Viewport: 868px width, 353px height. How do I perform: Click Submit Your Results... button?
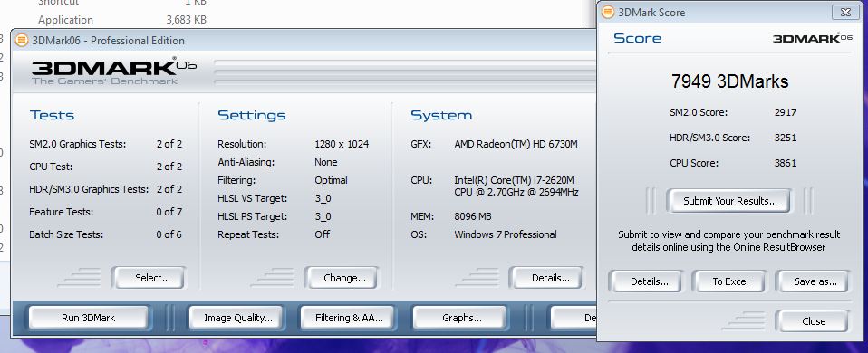(x=729, y=201)
